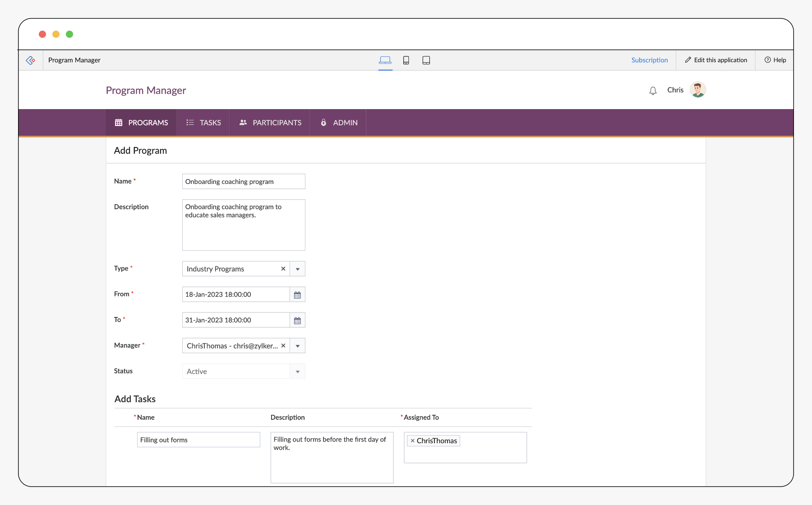
Task: Click Chris's profile avatar
Action: 697,90
